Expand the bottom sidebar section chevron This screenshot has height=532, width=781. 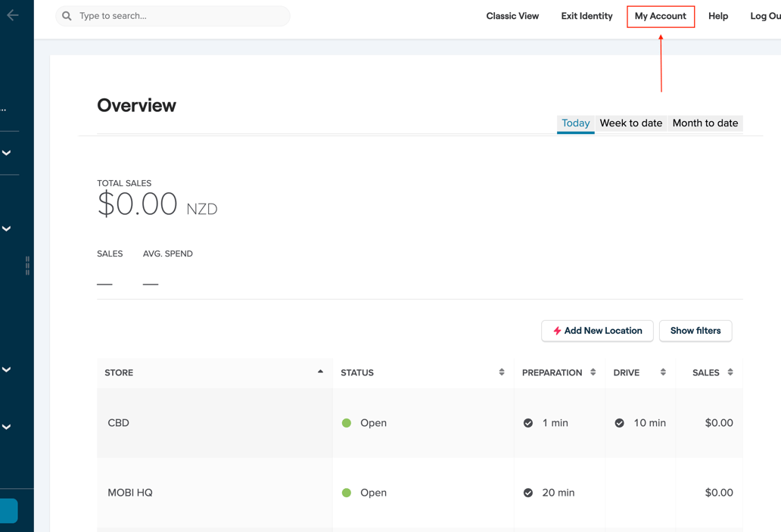click(x=6, y=426)
